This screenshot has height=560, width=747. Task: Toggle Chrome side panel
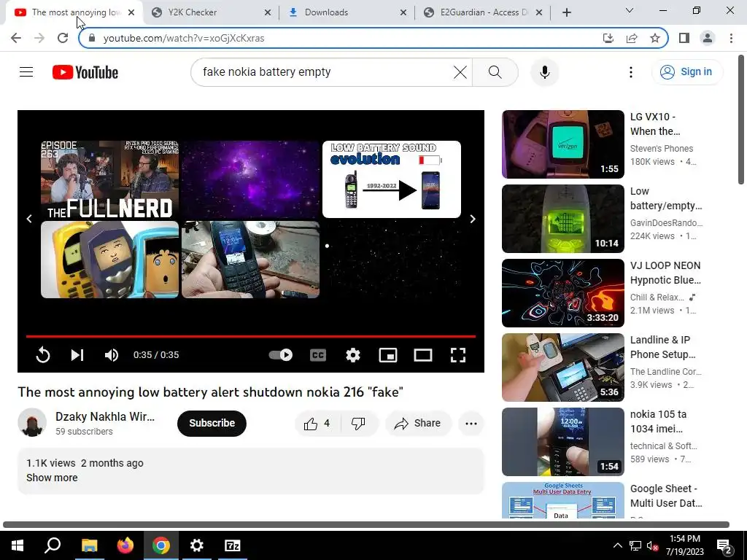click(684, 38)
